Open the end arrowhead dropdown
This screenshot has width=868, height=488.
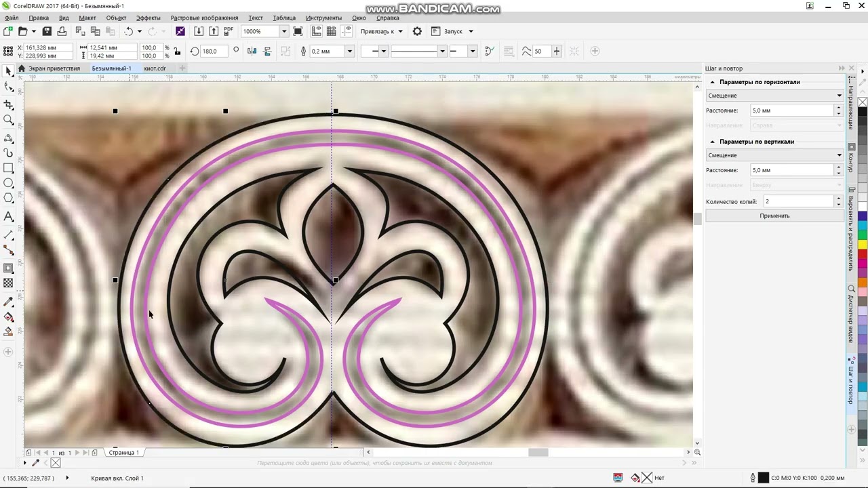pos(472,51)
